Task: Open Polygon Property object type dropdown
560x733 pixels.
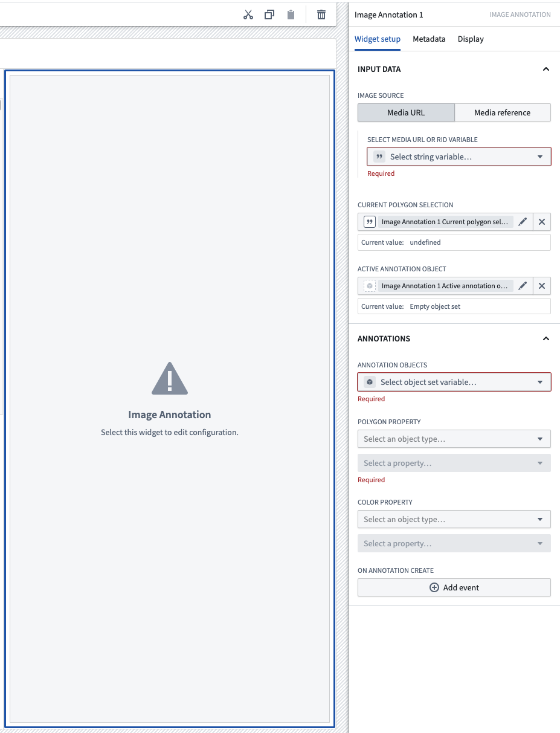Action: tap(454, 439)
